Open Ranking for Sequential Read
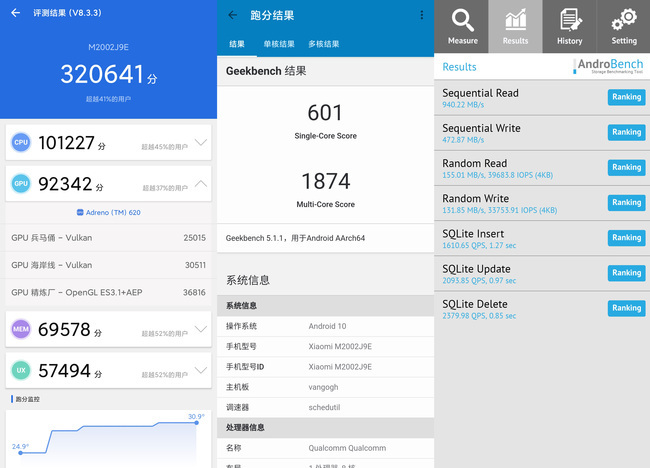The height and width of the screenshot is (468, 650). [x=626, y=97]
